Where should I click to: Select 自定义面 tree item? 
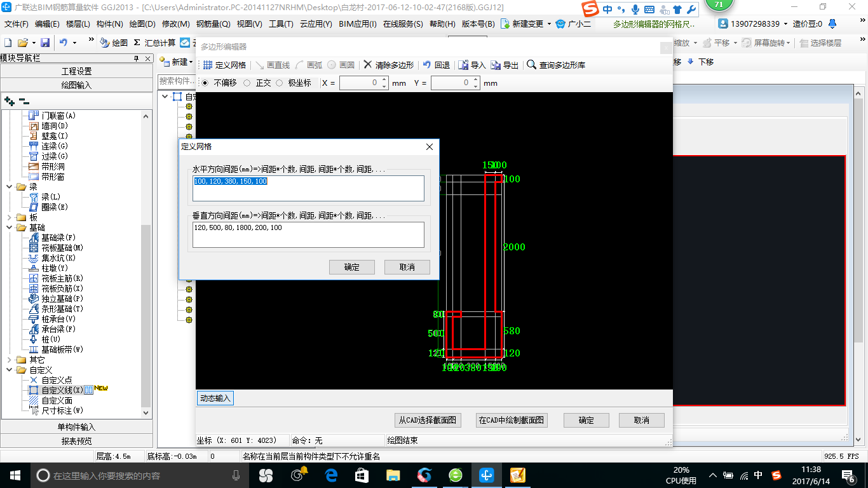(57, 400)
